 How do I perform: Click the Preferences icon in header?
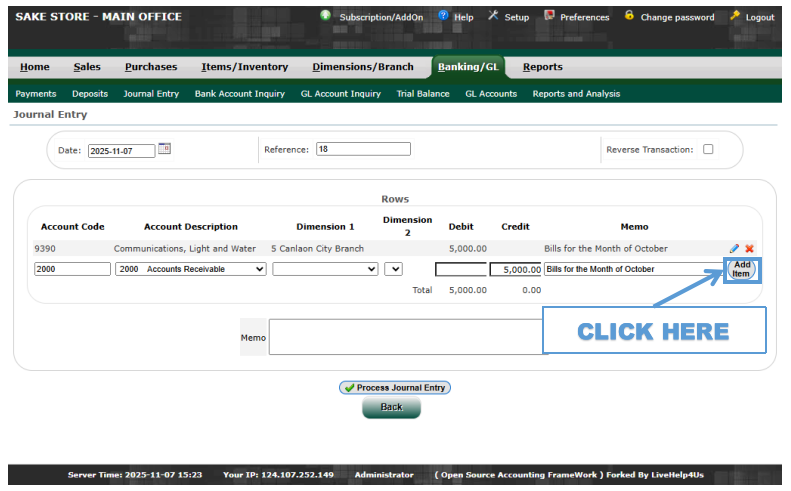coord(549,16)
